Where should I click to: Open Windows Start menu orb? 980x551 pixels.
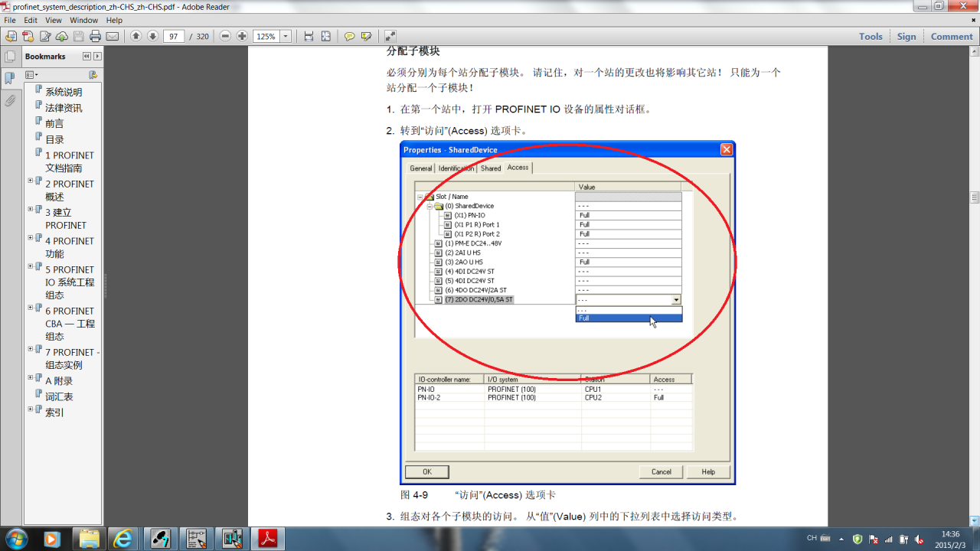tap(15, 538)
